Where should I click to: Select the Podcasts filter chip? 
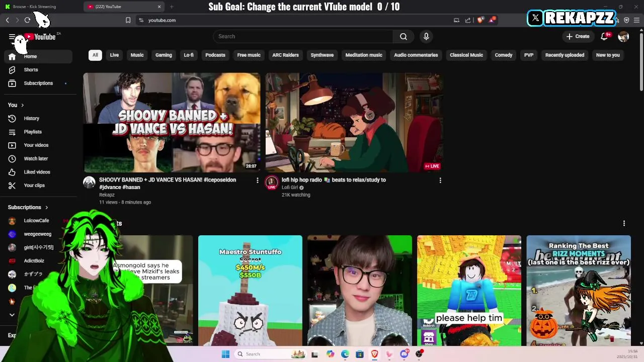[215, 55]
